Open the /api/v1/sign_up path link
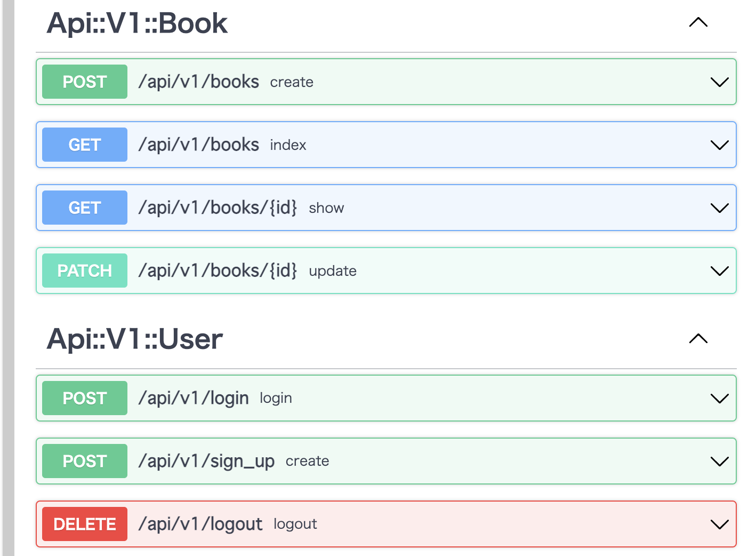 point(206,462)
